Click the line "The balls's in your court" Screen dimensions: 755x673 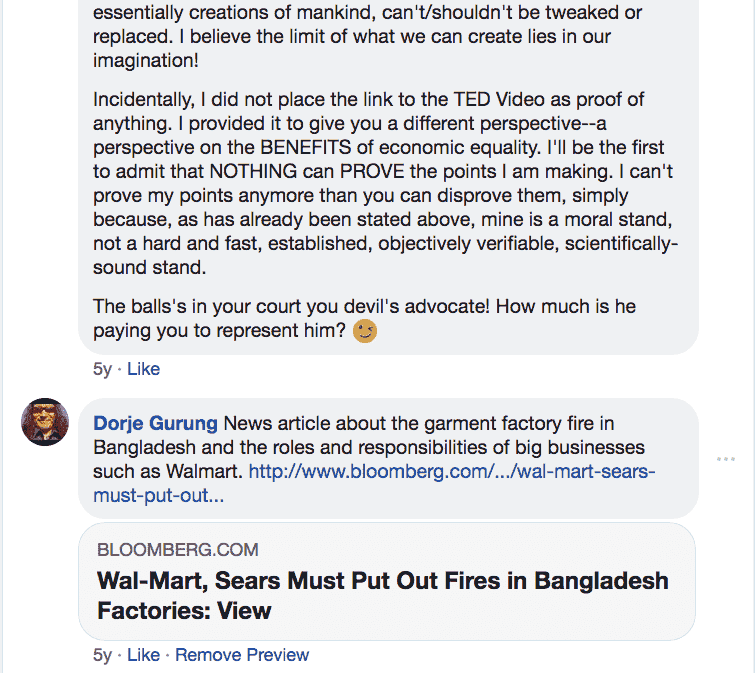pyautogui.click(x=364, y=306)
